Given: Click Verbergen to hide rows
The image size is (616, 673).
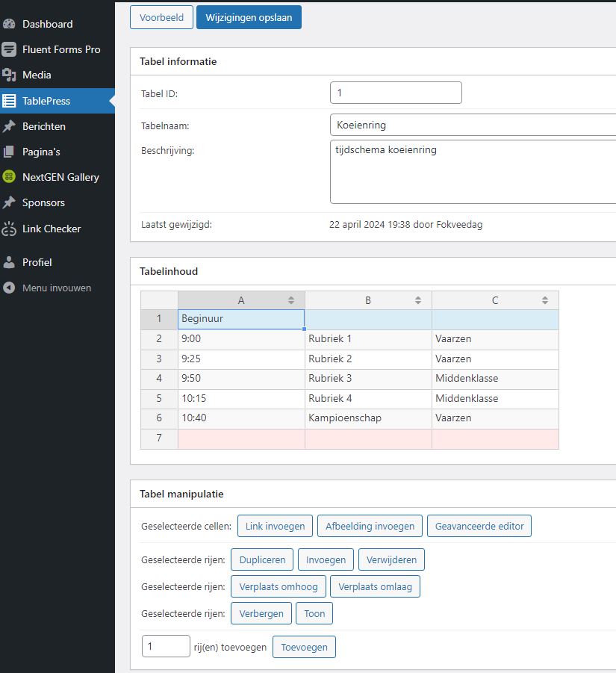Looking at the screenshot, I should coord(261,614).
